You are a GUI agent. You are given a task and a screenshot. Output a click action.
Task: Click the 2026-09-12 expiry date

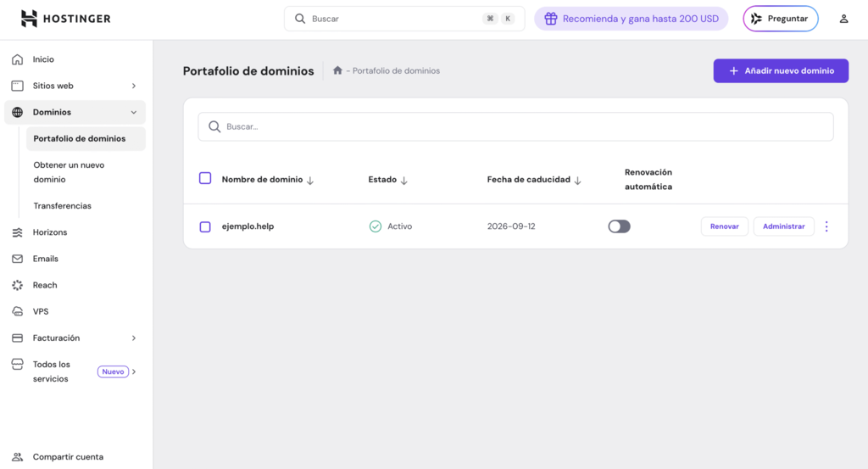511,226
